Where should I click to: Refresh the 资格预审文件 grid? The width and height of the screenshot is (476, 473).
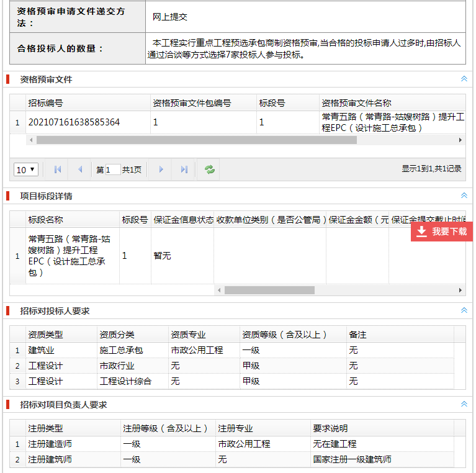[210, 169]
